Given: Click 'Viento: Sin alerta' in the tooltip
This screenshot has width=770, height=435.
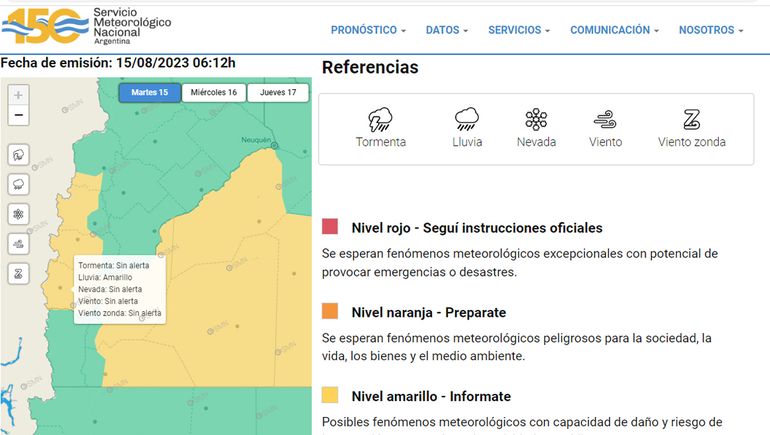Looking at the screenshot, I should [x=108, y=301].
